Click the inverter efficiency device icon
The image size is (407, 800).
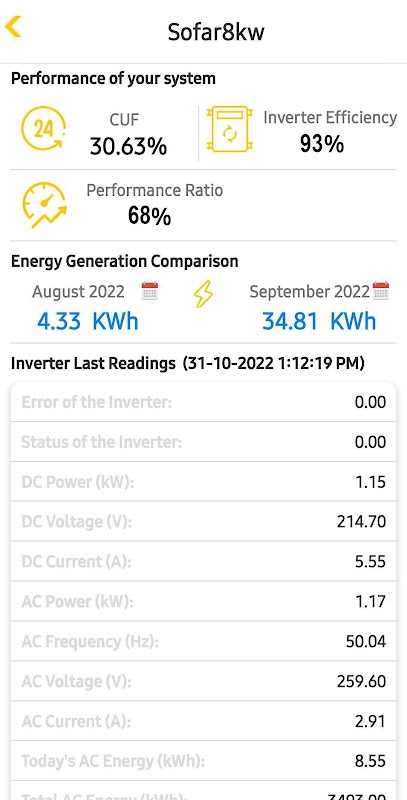coord(230,129)
